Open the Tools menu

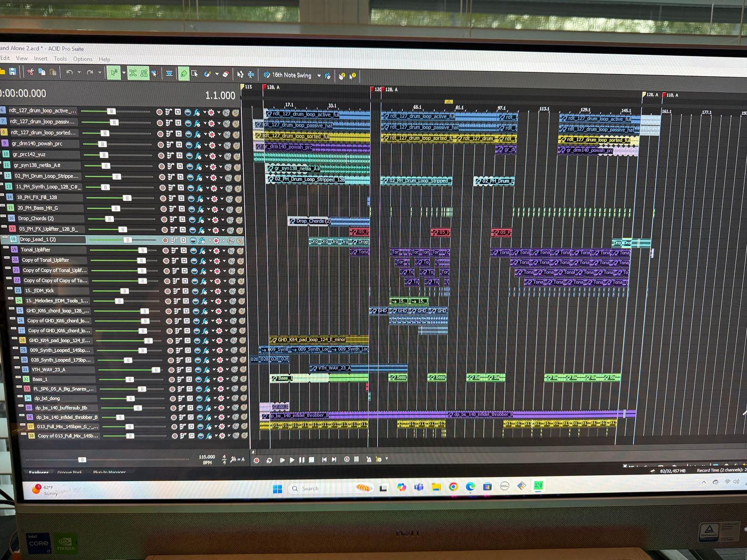tap(60, 59)
